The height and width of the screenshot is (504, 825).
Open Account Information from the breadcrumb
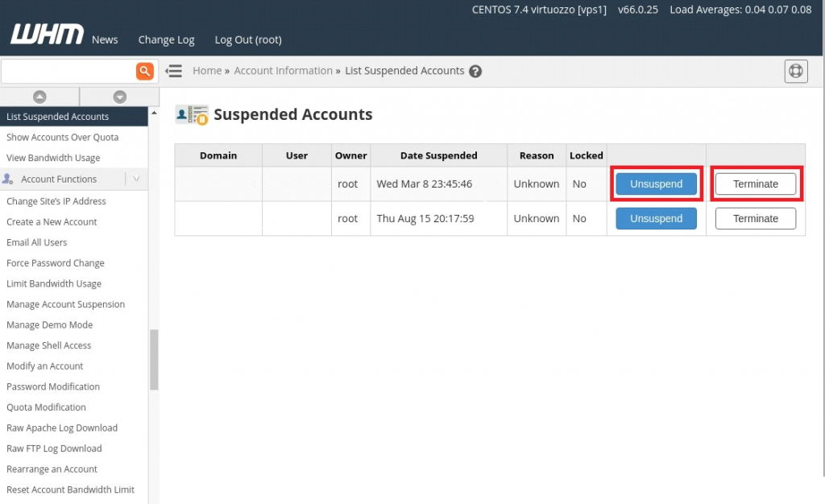tap(283, 71)
